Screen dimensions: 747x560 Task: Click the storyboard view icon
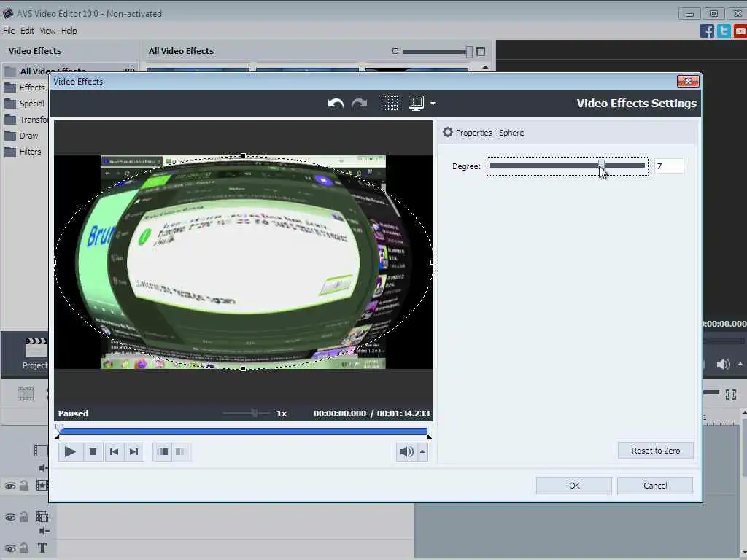click(x=26, y=394)
